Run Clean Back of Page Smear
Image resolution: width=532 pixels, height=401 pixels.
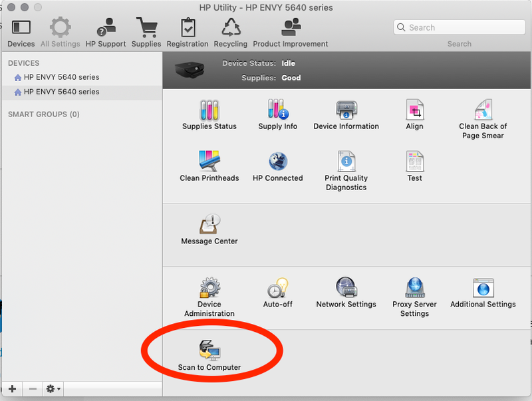[483, 120]
